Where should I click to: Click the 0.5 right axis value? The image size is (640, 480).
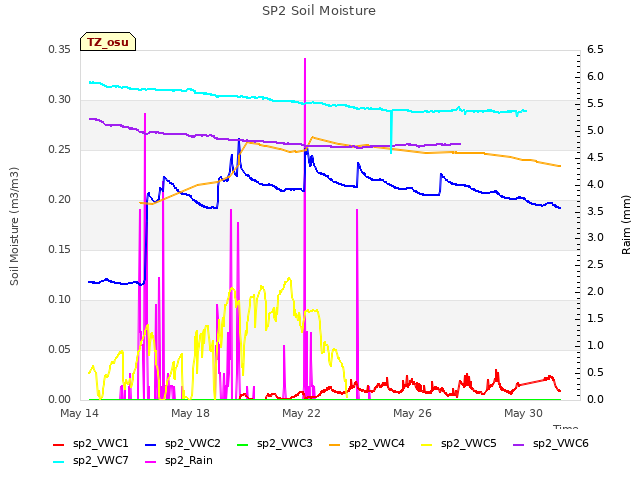pos(595,373)
